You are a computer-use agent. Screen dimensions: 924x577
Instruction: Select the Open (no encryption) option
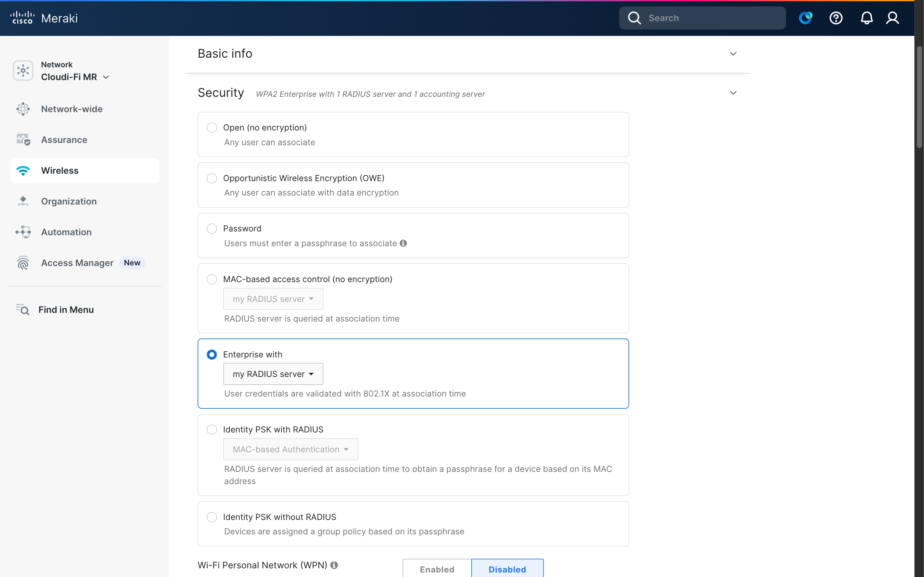click(x=212, y=128)
